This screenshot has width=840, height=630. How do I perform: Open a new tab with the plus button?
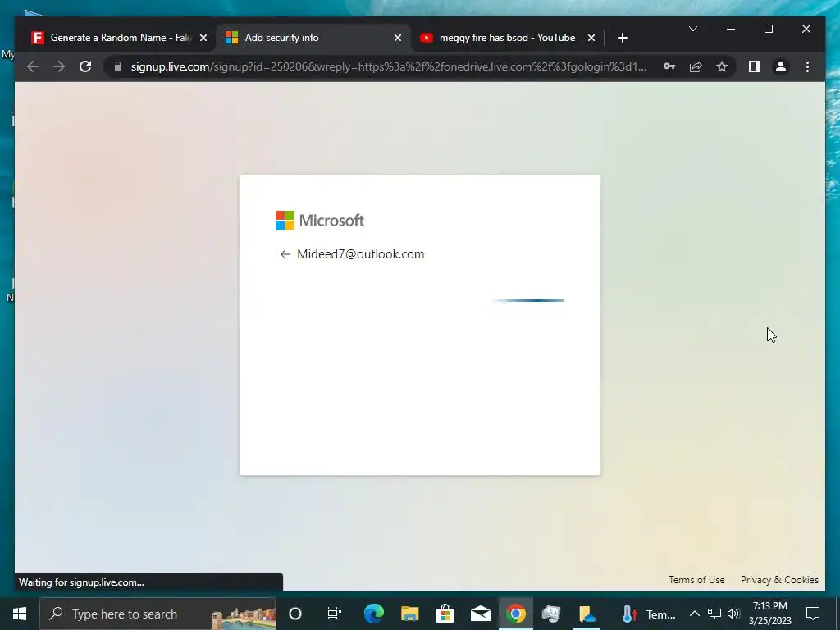622,38
